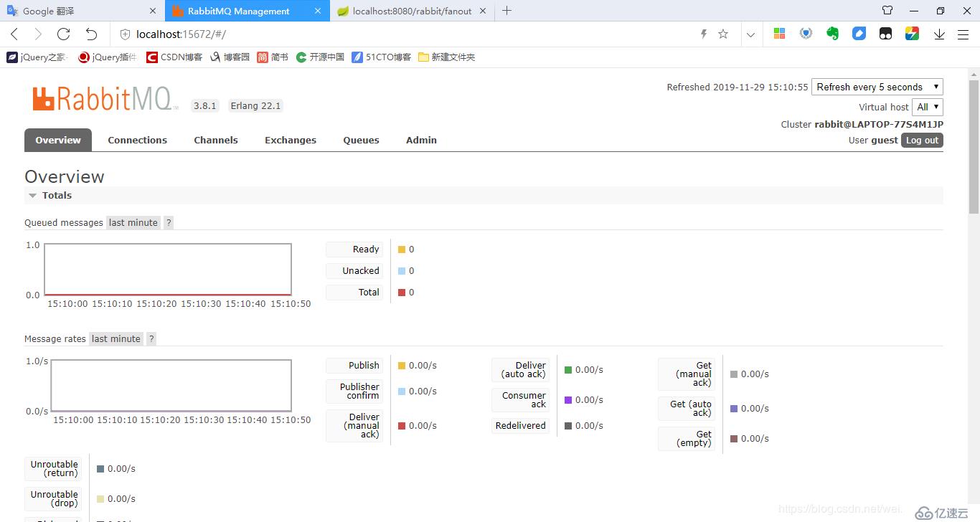The image size is (980, 522).
Task: Click the Unroutable (return) legend label
Action: tap(53, 469)
